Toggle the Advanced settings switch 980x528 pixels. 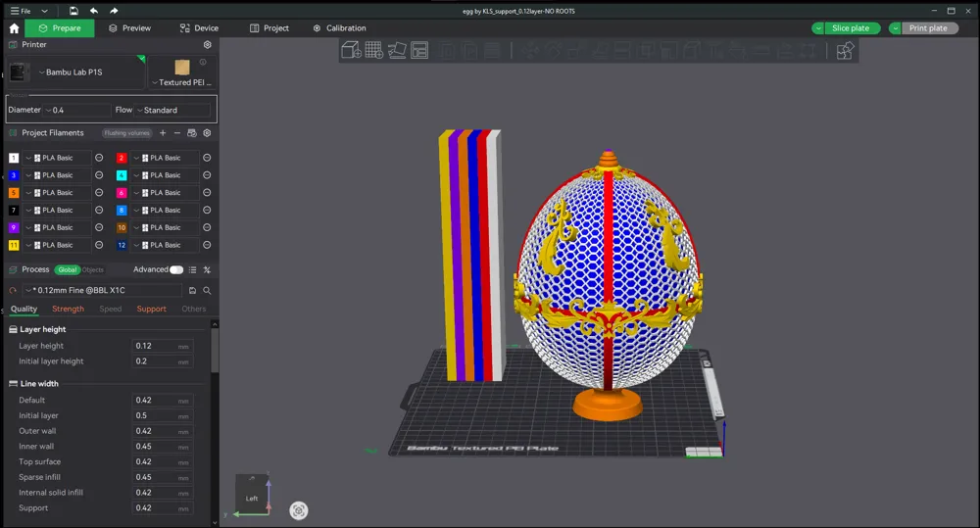[x=176, y=269]
